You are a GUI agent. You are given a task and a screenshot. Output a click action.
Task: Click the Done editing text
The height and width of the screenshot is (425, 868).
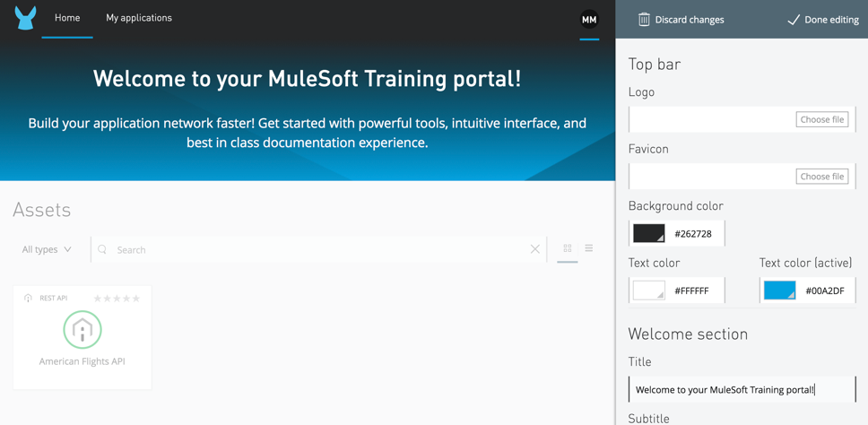[x=832, y=20]
